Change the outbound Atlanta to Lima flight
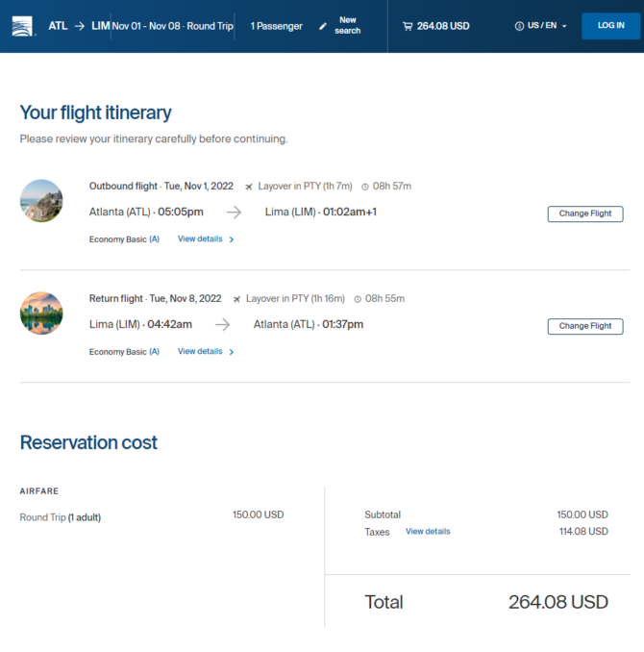Screen dimensions: 644x652 click(585, 213)
